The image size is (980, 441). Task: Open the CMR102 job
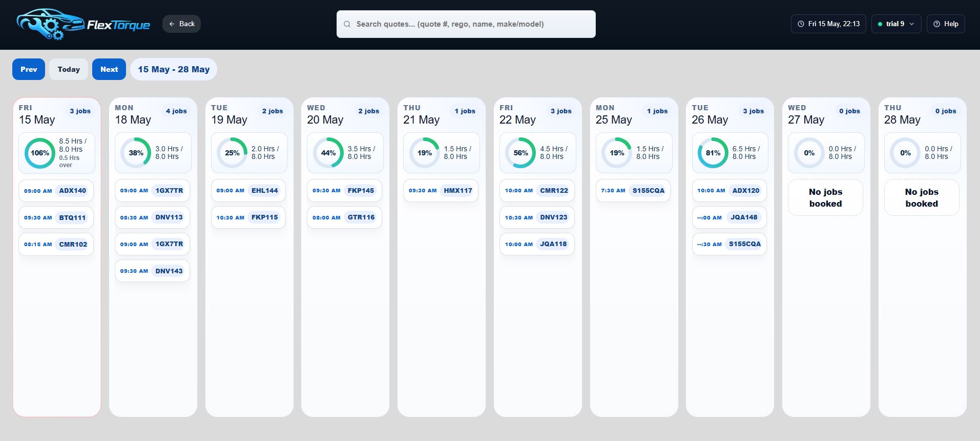coord(56,245)
